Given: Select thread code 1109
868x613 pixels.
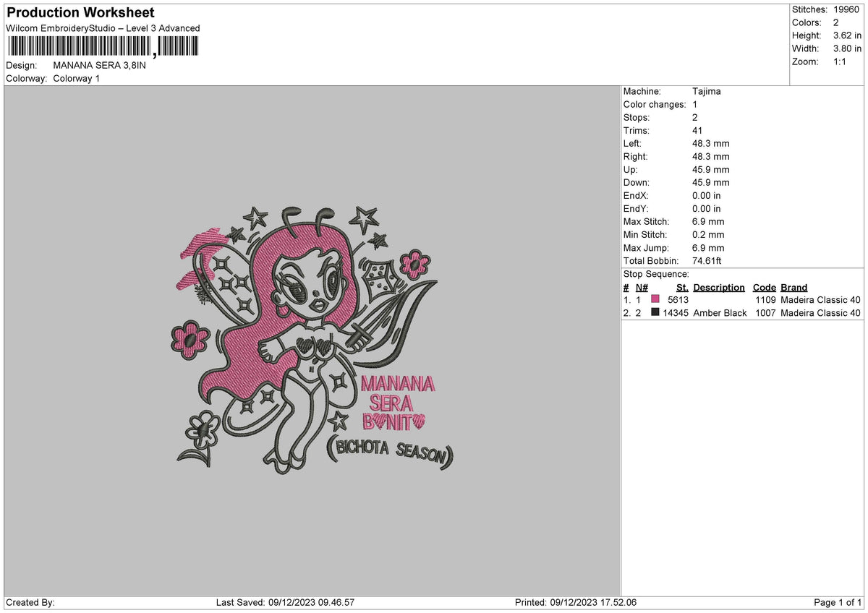Looking at the screenshot, I should (x=765, y=299).
